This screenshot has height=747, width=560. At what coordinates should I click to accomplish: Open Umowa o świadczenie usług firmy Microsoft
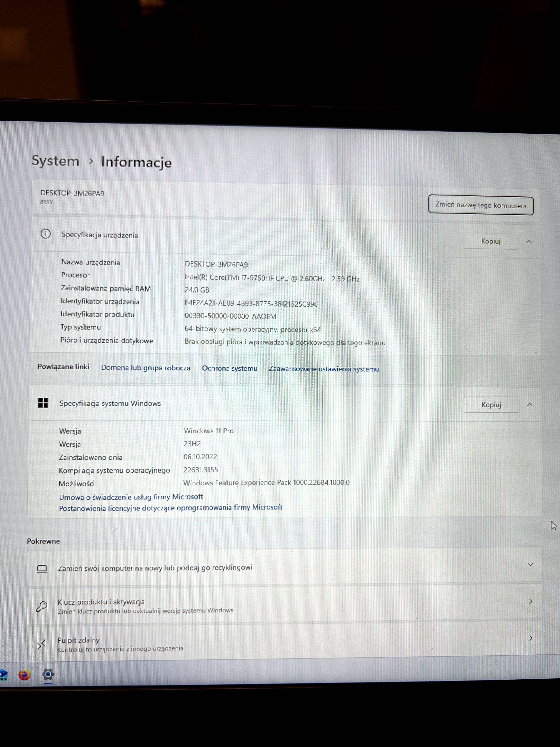pos(131,497)
